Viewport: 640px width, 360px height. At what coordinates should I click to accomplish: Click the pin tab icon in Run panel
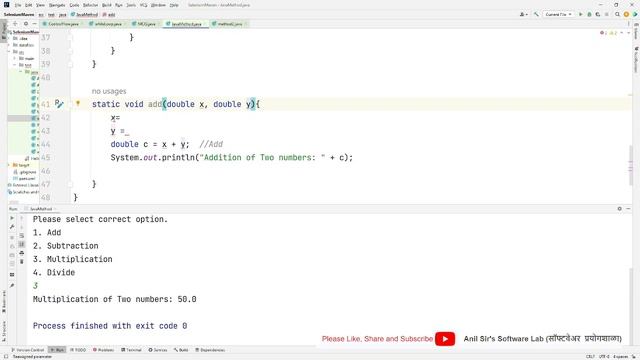click(12, 285)
